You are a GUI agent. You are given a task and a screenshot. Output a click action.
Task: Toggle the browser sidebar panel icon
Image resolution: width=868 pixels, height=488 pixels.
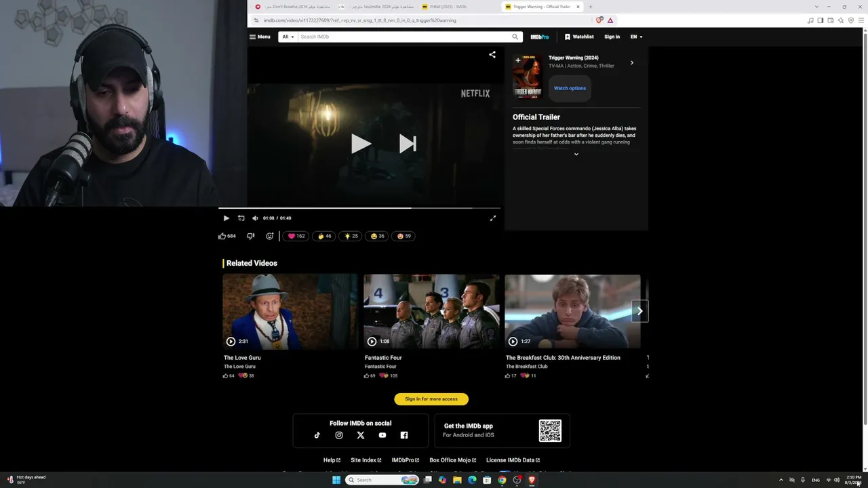[820, 20]
